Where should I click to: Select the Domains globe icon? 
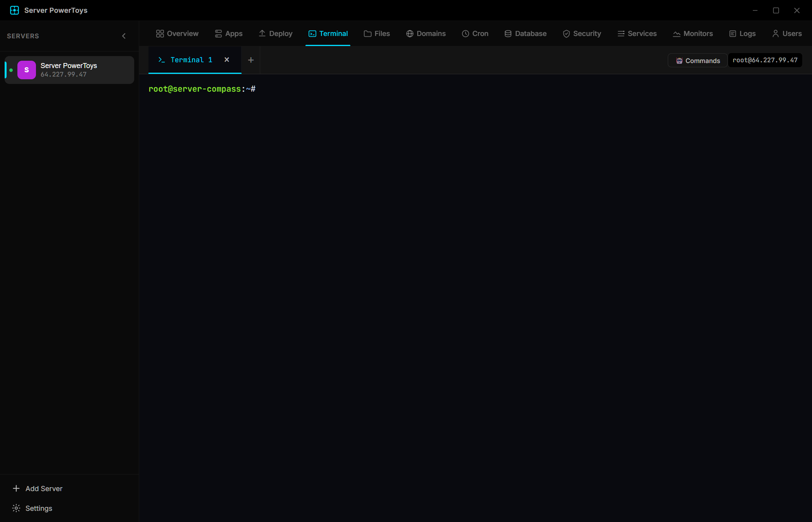409,34
